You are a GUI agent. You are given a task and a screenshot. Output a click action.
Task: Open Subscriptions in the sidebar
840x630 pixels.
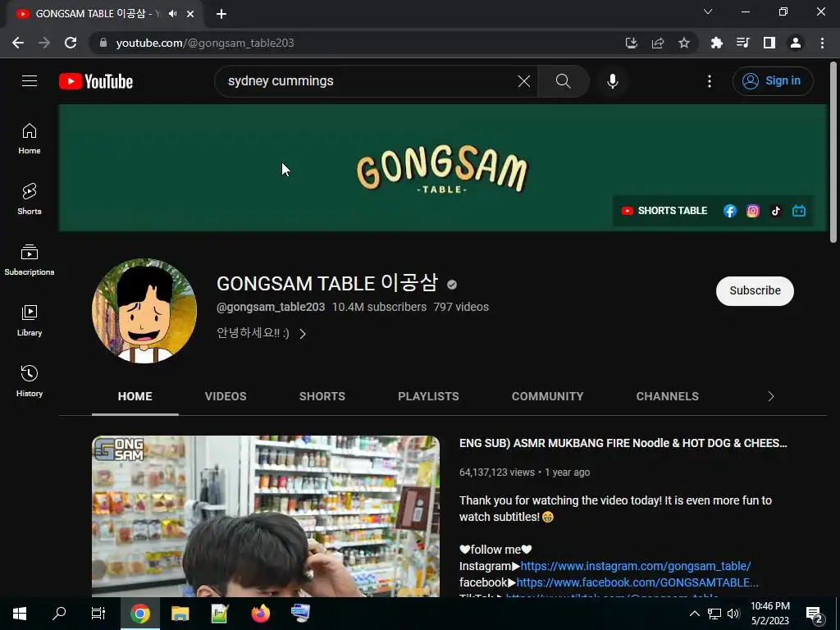(30, 260)
